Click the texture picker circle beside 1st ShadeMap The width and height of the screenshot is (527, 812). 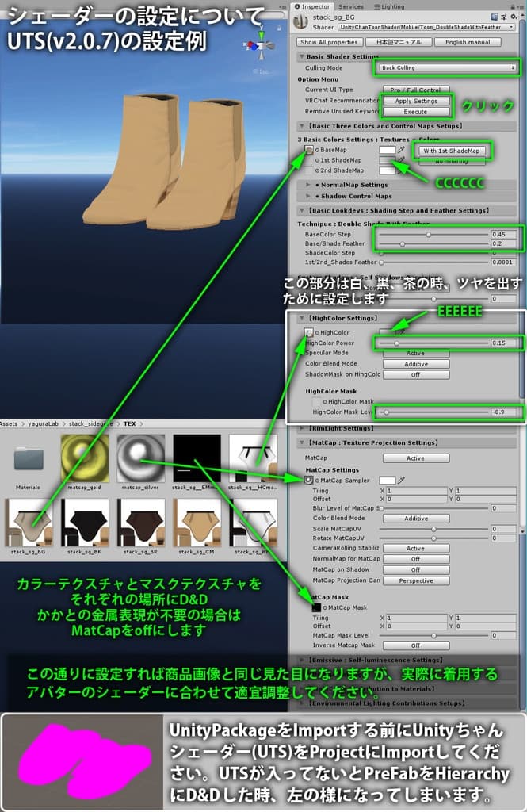pos(317,160)
